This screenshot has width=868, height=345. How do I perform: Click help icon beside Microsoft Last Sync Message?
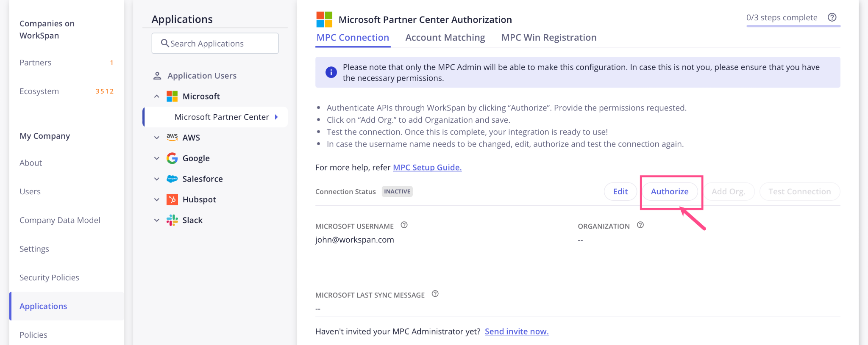tap(435, 294)
